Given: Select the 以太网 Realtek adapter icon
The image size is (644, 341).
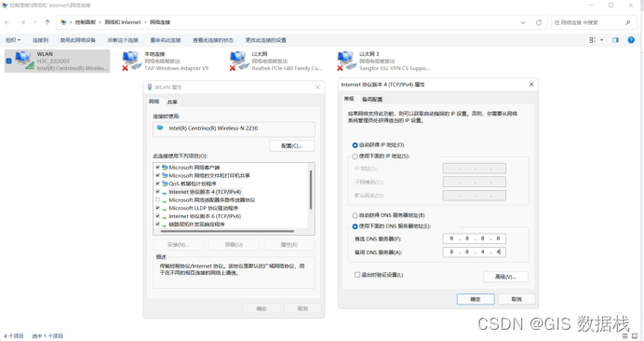Looking at the screenshot, I should 238,61.
